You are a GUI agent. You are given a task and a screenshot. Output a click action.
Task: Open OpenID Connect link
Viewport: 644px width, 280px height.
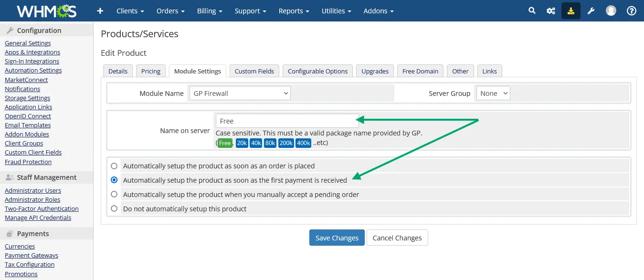(28, 116)
